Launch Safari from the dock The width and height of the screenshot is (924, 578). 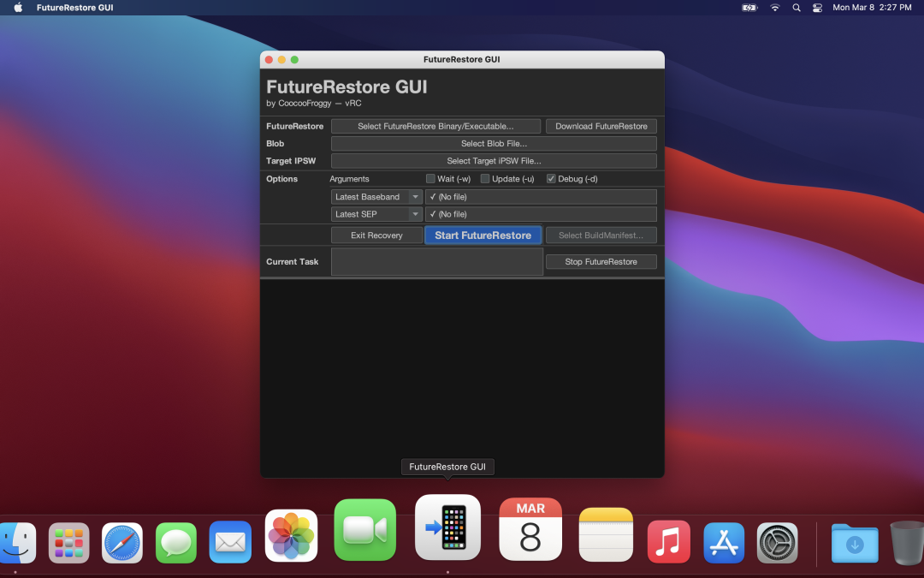pos(122,543)
